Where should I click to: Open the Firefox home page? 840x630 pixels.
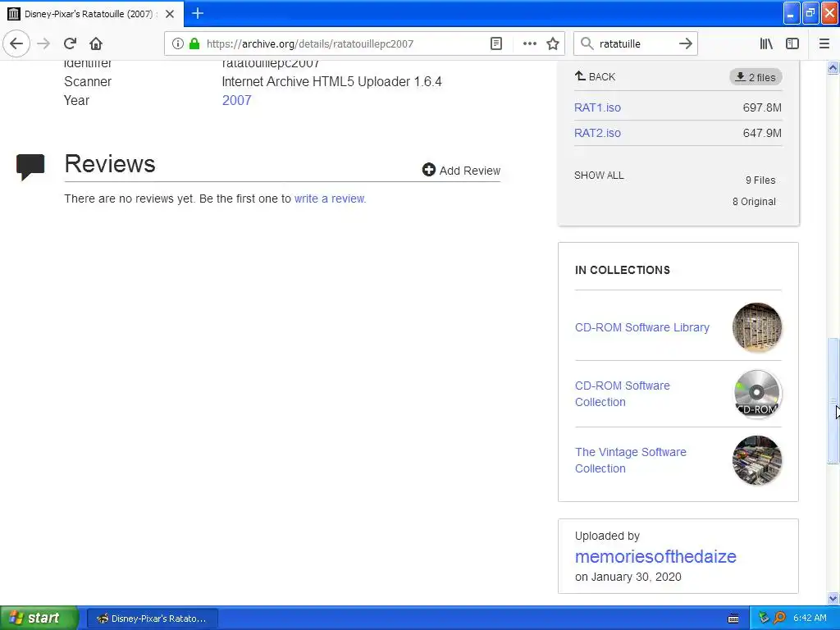tap(96, 44)
